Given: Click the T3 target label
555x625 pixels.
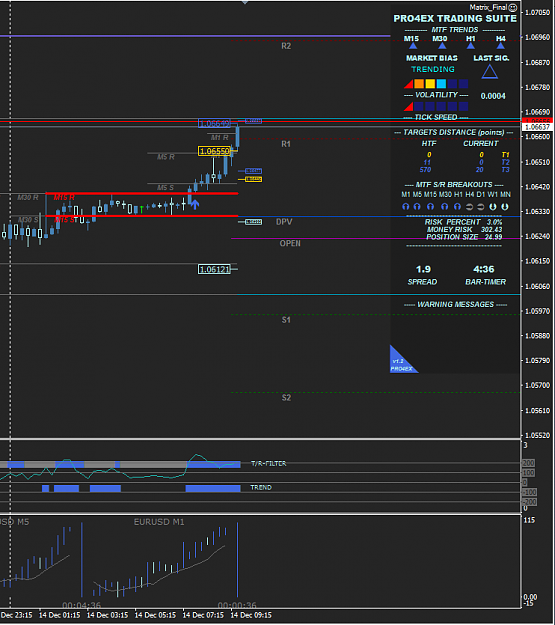Looking at the screenshot, I should [x=505, y=170].
